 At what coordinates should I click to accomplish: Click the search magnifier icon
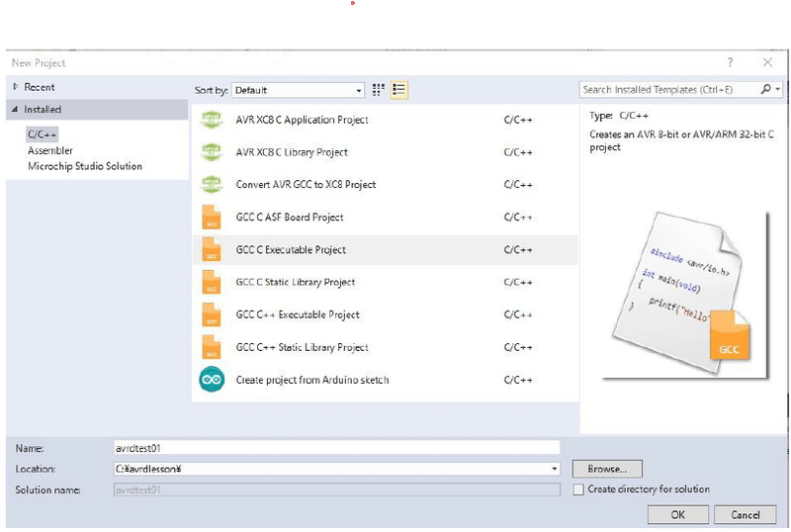[765, 89]
